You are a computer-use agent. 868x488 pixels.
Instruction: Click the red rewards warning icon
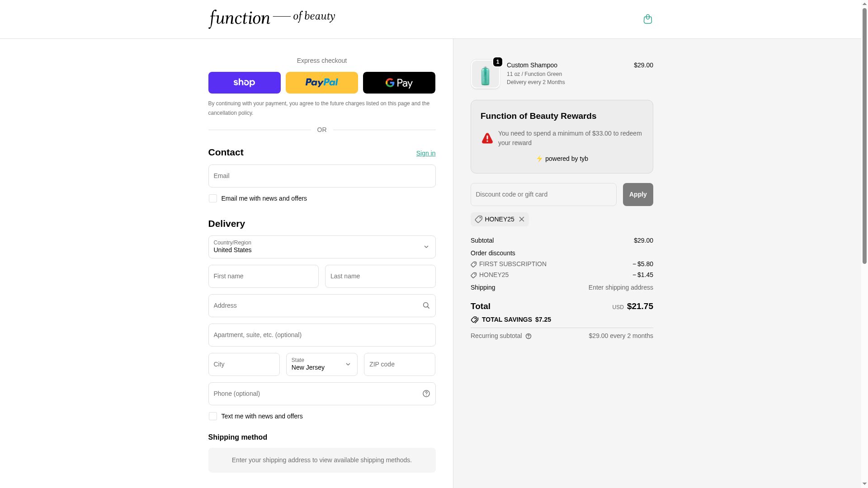[487, 138]
